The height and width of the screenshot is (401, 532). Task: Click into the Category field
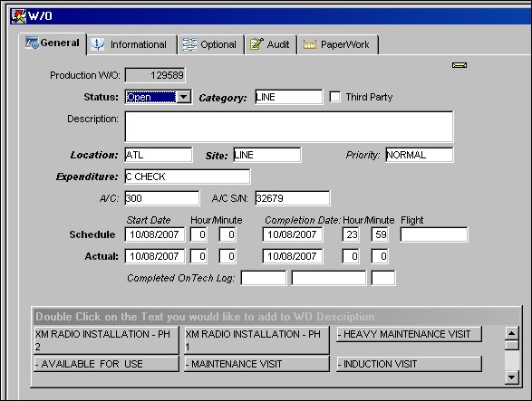[289, 97]
